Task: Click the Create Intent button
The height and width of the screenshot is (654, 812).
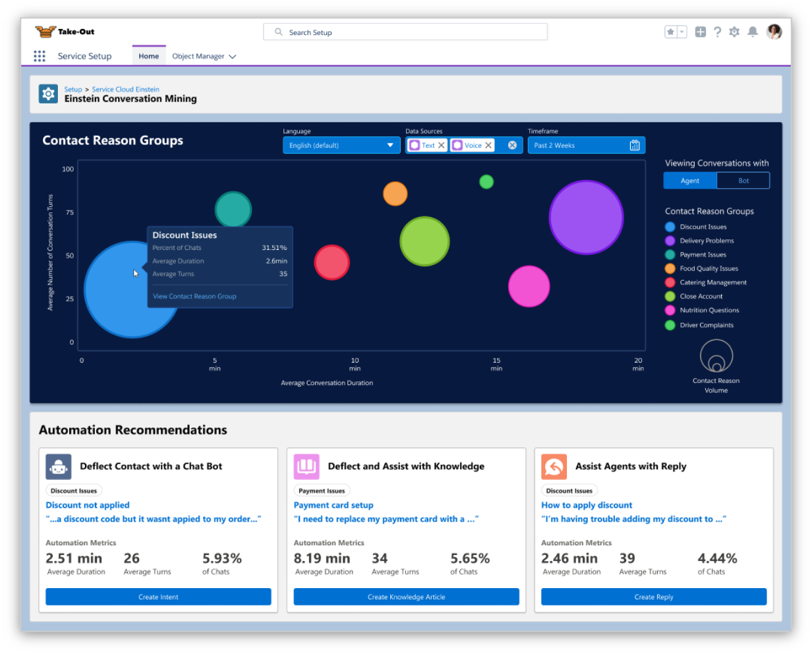Action: [x=158, y=597]
